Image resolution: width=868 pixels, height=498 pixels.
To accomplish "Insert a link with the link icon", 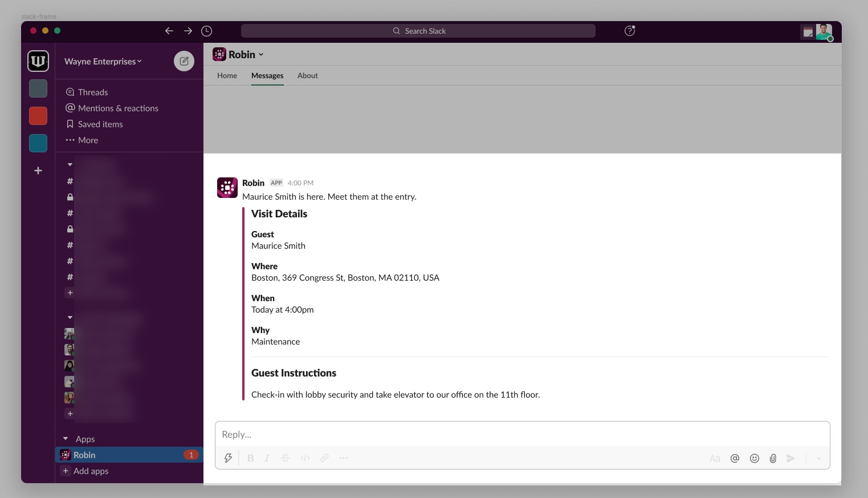I will pos(324,458).
